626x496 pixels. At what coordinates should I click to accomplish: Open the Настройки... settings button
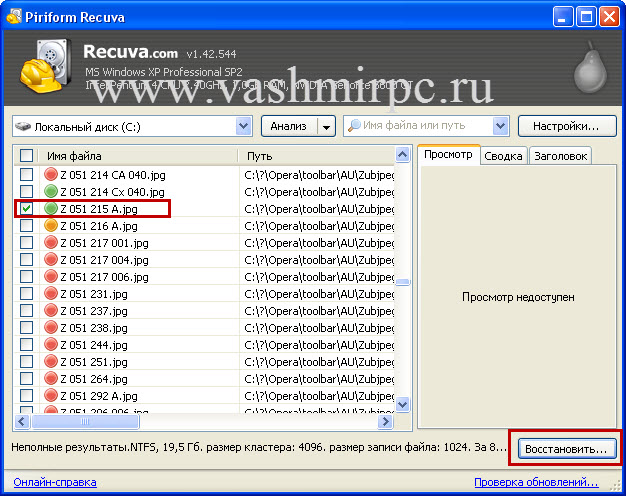coord(567,126)
